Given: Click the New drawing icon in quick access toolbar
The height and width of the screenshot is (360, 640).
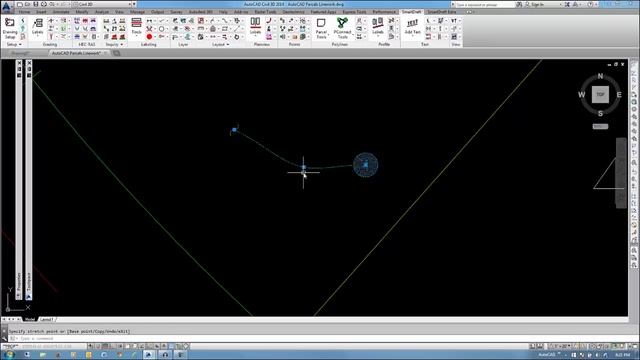Looking at the screenshot, I should (20, 4).
